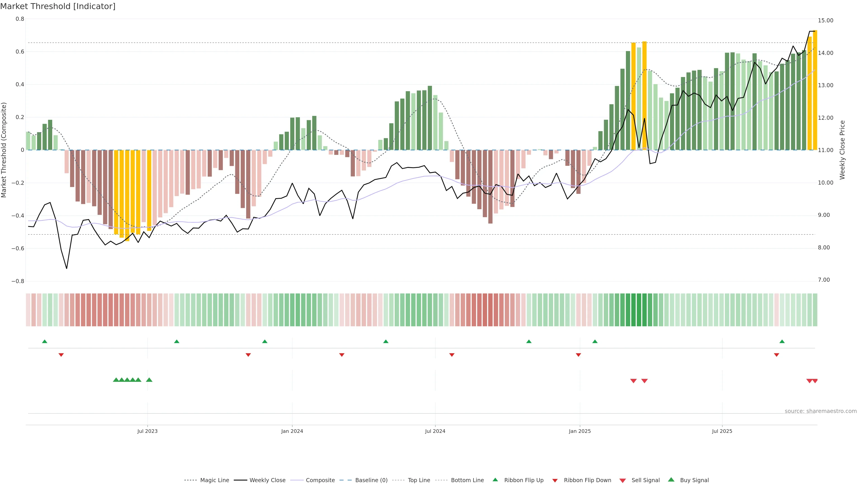Click the last green buy signal triangle near Jul 2023
Viewport: 868px width, 488px height.
click(x=149, y=380)
